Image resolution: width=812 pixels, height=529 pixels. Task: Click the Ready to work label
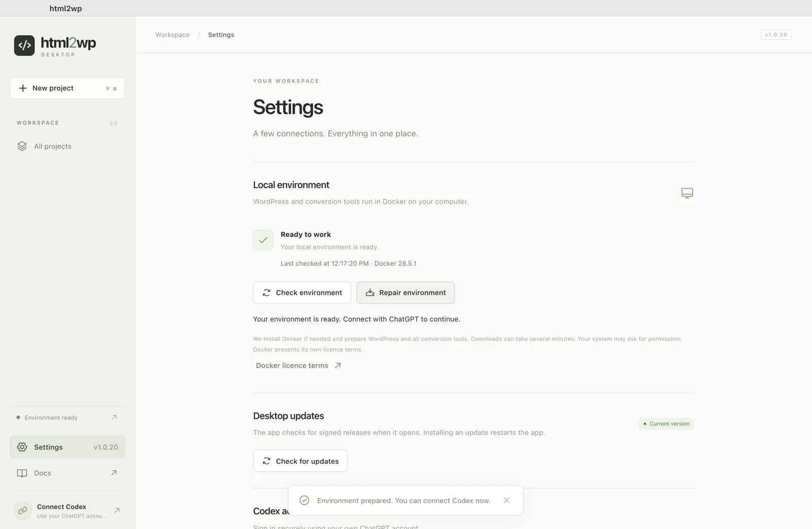click(306, 234)
